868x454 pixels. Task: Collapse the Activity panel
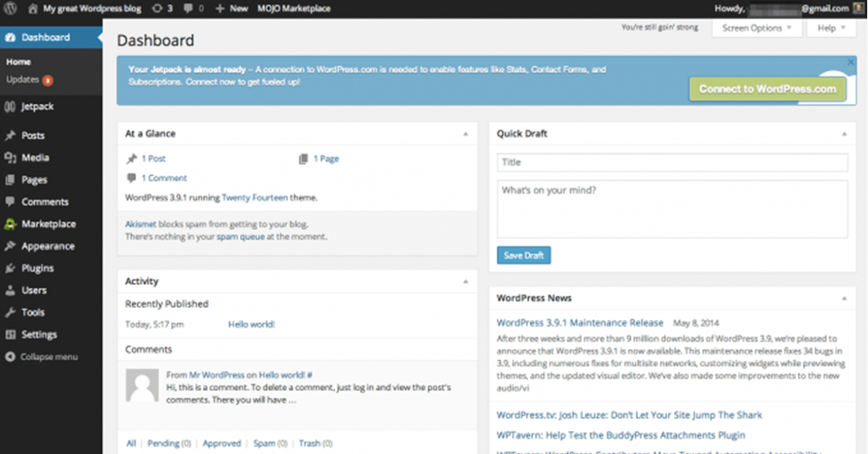(x=466, y=282)
